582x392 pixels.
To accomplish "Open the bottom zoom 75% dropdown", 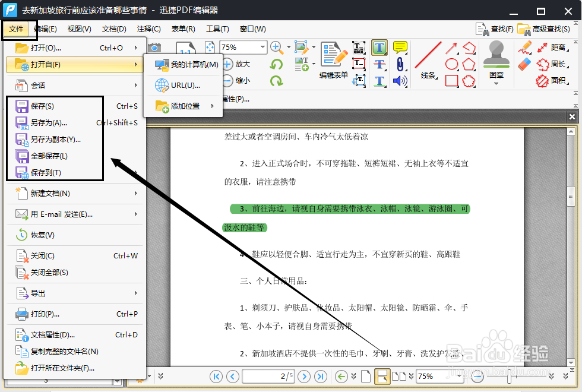I will 460,376.
